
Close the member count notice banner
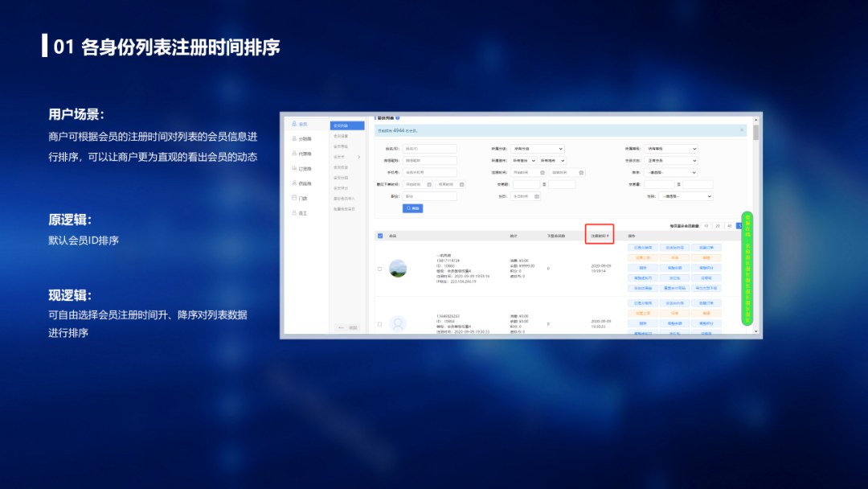[x=742, y=129]
